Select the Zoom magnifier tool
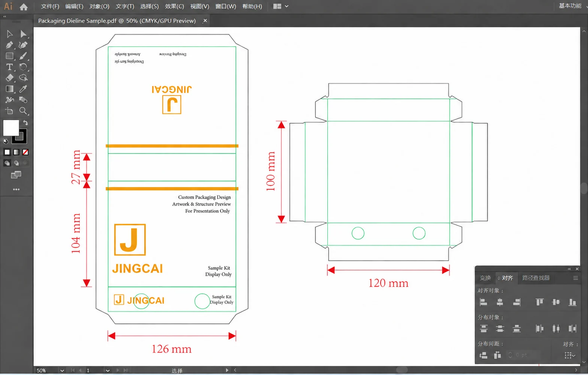588x375 pixels. 23,111
